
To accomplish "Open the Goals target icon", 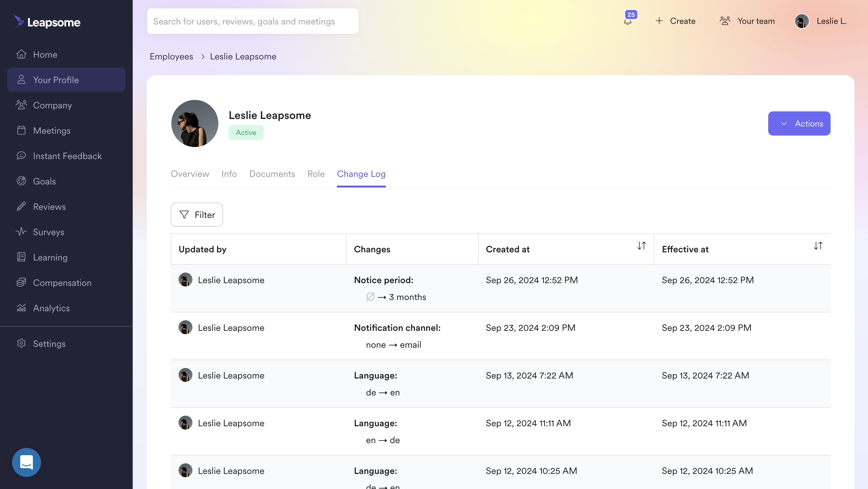I will tap(21, 181).
